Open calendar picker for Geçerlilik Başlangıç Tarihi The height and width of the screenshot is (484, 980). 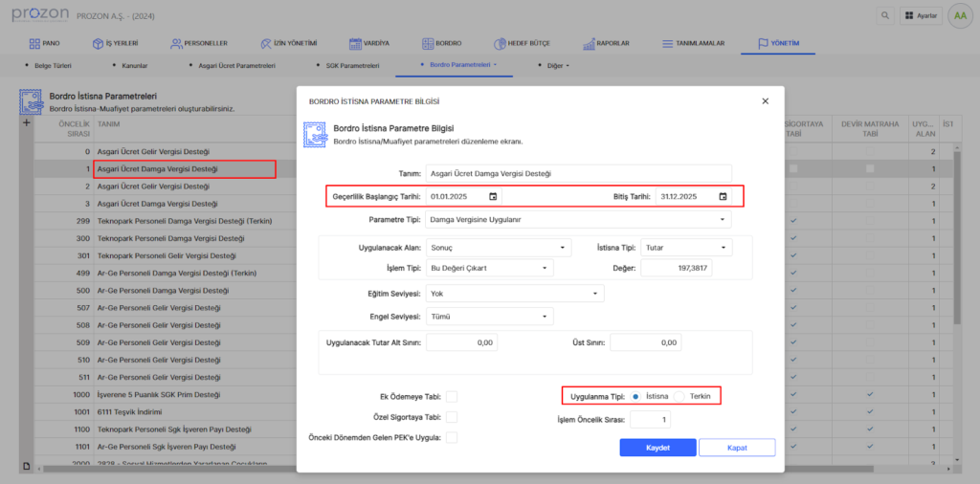(493, 197)
